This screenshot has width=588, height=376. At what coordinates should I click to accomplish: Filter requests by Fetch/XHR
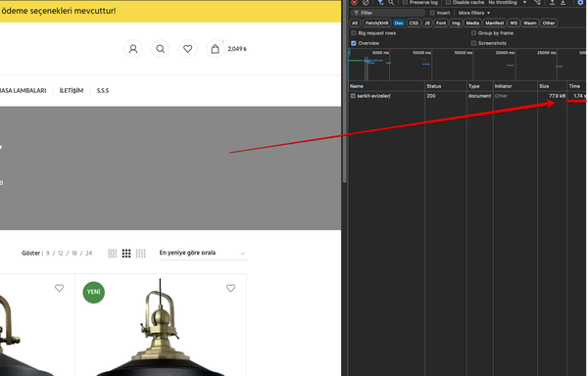tap(377, 23)
